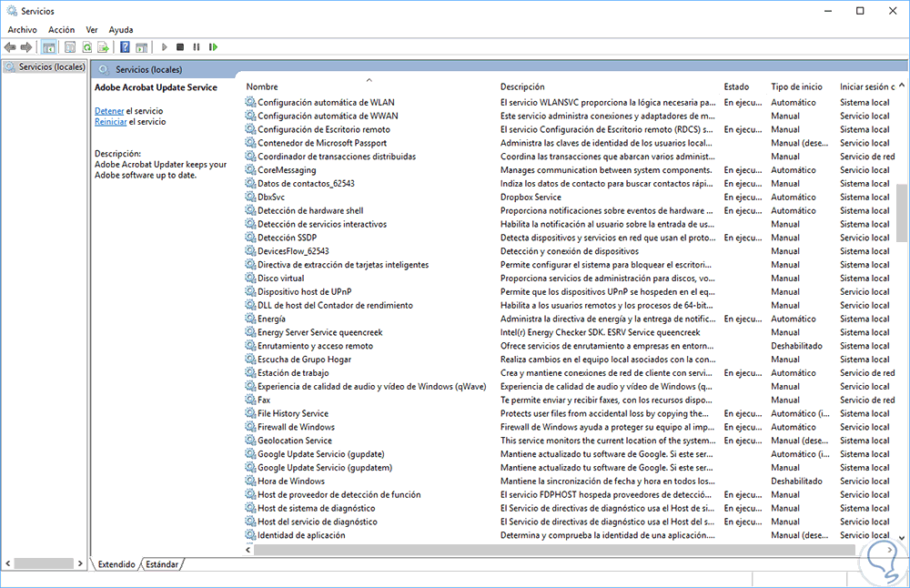Click the Back arrow toolbar icon
The image size is (910, 588).
coord(10,47)
